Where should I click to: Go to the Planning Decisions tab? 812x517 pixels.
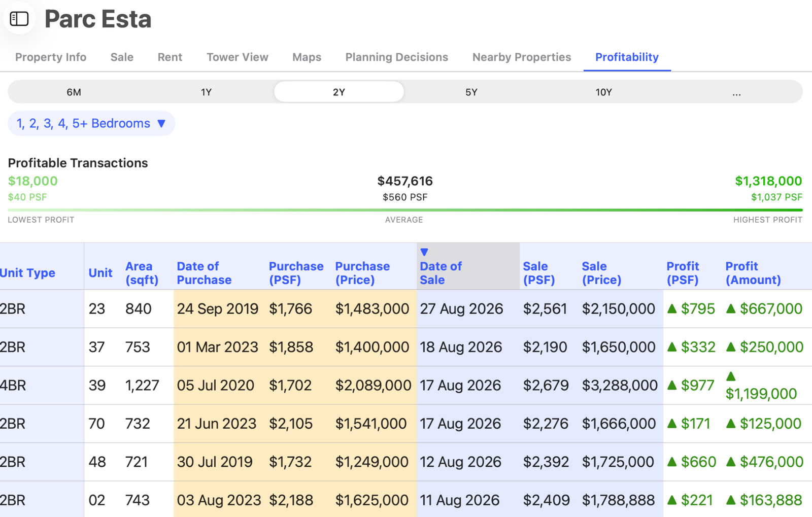396,57
